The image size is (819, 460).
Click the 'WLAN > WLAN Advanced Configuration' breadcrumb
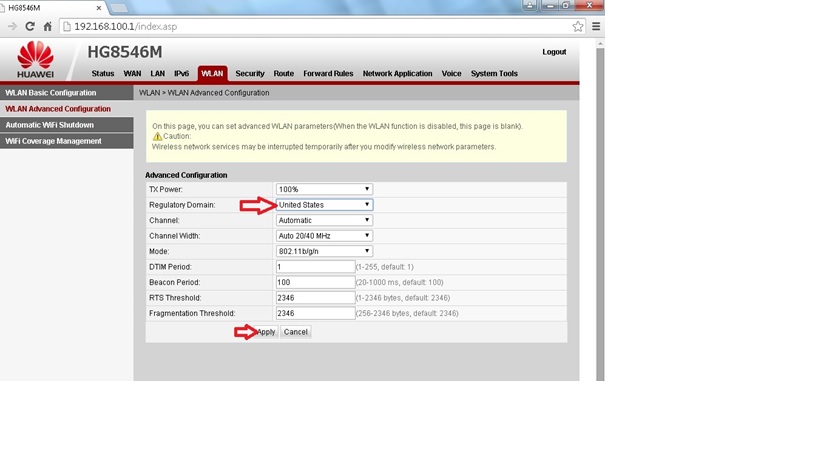point(204,92)
